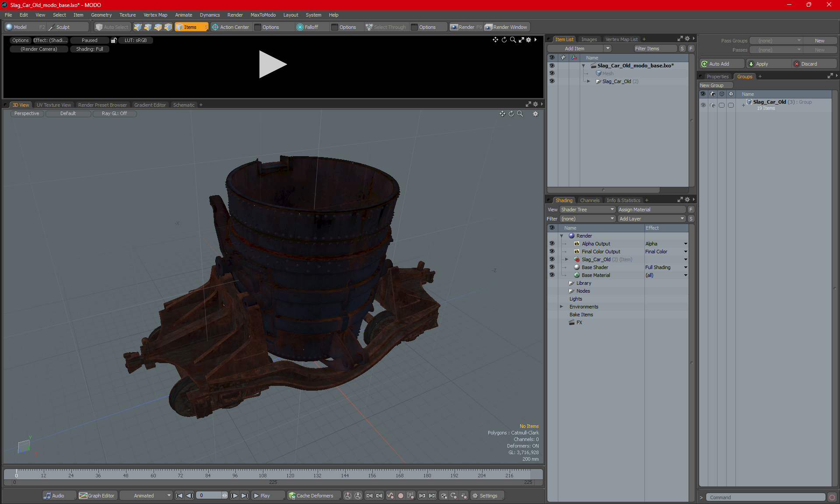Open the Graph Editor
840x504 pixels.
(x=97, y=496)
